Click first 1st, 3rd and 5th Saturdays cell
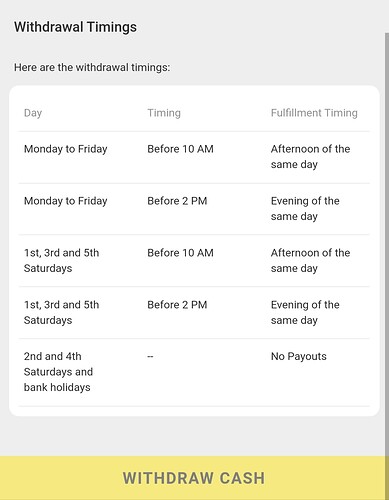Viewport: 389px width, 500px height. coord(61,260)
